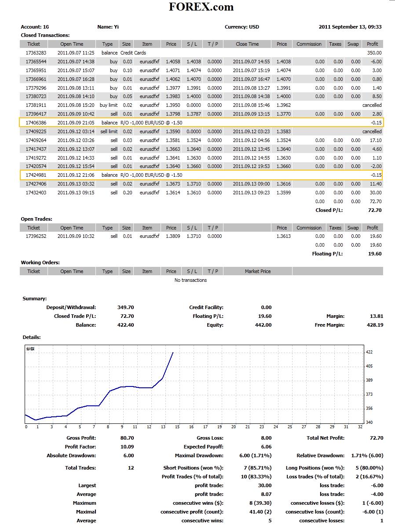The width and height of the screenshot is (395, 532).
Task: Click the report date "2011 September 13, 09:33"
Action: pos(350,27)
